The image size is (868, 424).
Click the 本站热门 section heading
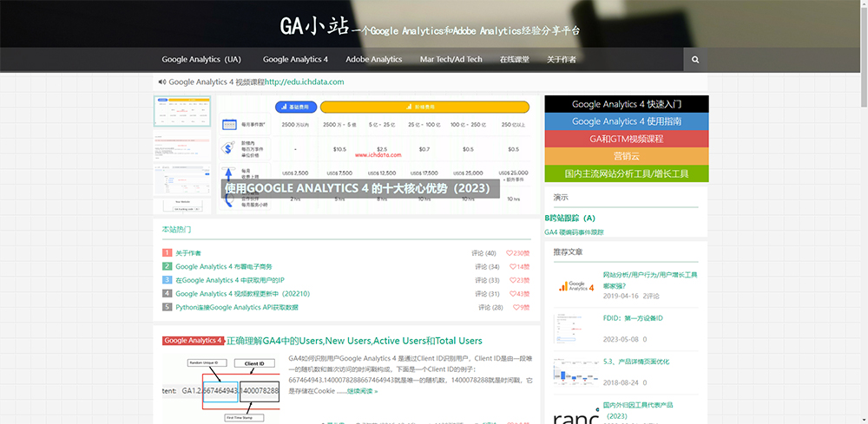[176, 229]
